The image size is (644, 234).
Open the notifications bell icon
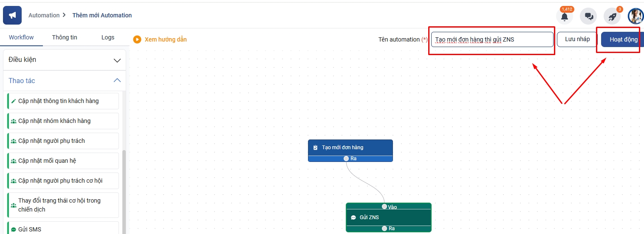pyautogui.click(x=564, y=17)
